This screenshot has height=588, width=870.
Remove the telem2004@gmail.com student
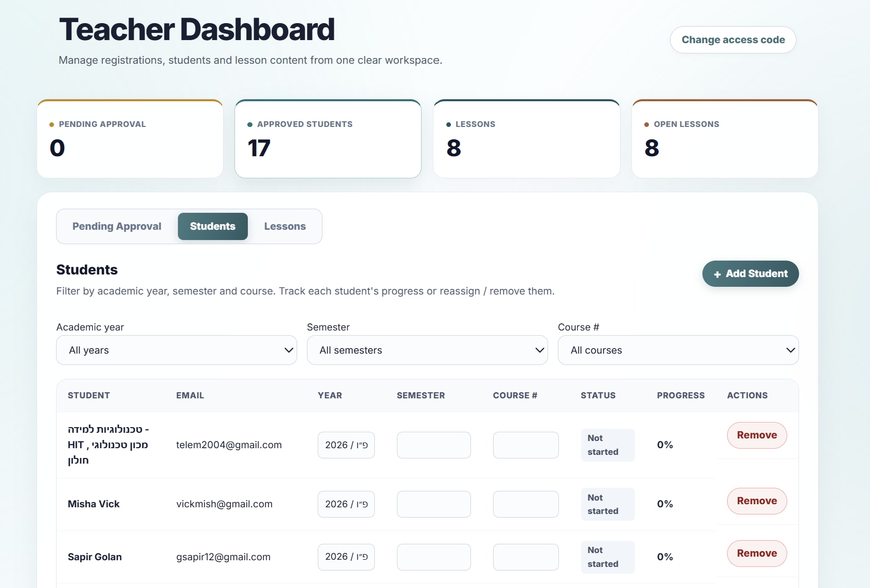pos(757,435)
